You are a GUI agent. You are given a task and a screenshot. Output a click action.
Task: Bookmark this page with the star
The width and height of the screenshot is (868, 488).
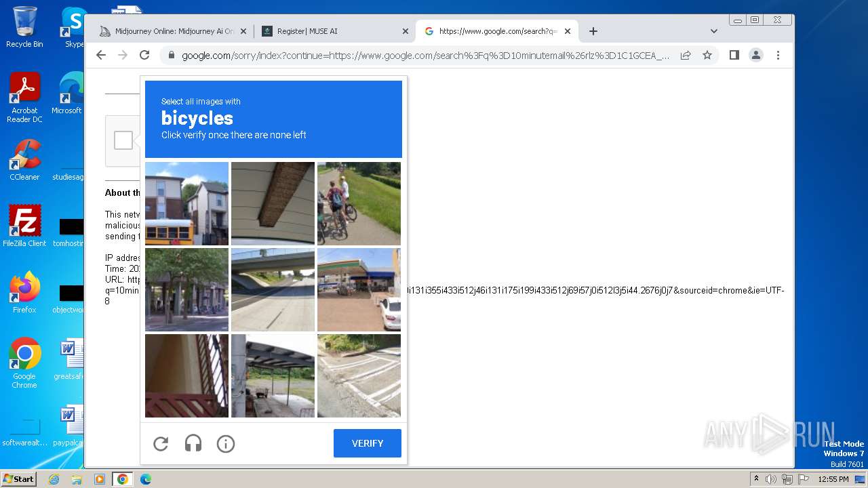[x=707, y=55]
